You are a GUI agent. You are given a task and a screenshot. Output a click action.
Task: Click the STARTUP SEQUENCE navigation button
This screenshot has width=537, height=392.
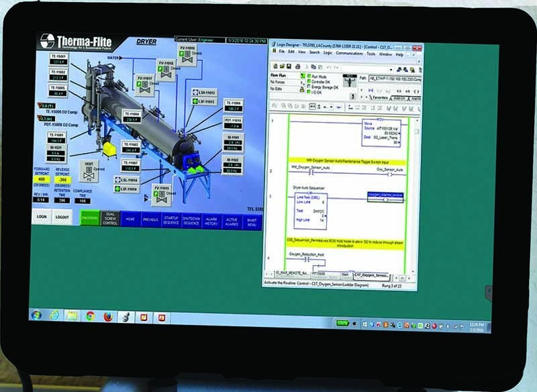[x=170, y=219]
